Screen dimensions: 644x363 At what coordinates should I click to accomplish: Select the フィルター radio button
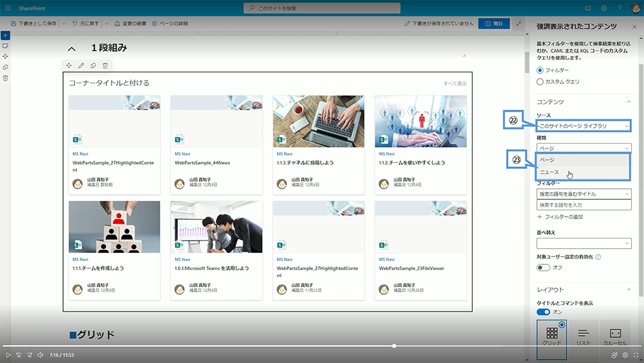pos(540,70)
